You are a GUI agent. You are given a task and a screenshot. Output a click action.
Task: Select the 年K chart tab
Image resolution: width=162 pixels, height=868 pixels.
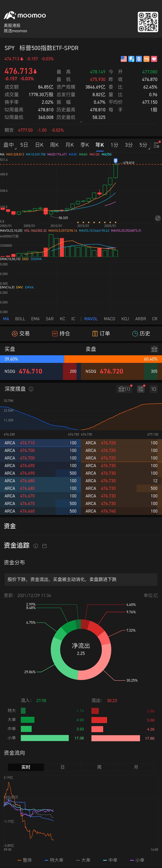pos(100,145)
